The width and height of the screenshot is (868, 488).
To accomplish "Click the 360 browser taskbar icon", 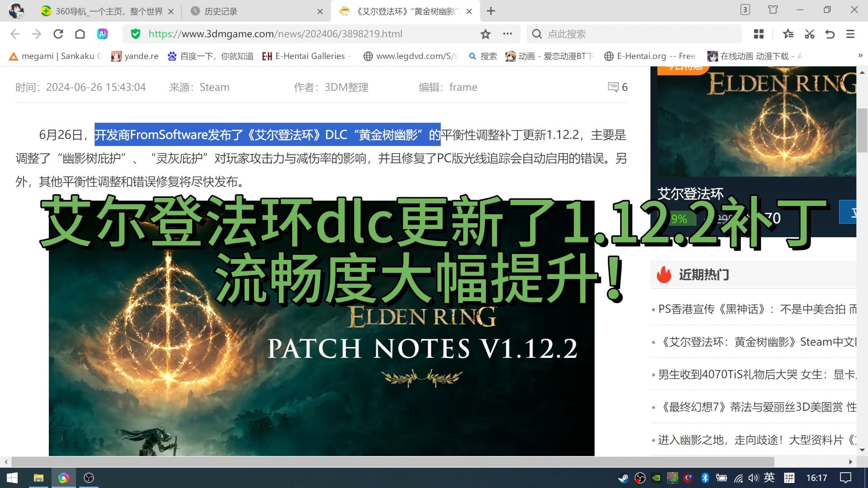I will (64, 478).
